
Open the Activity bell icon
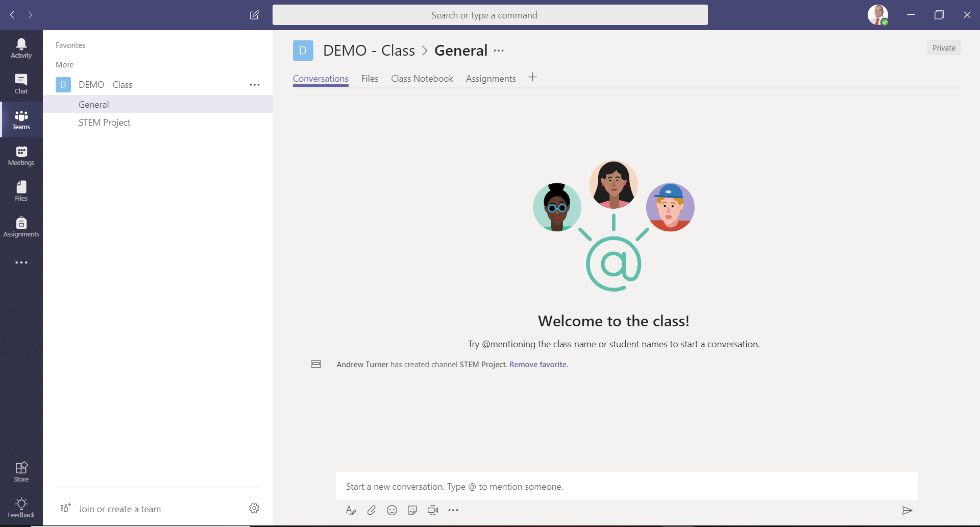click(21, 49)
